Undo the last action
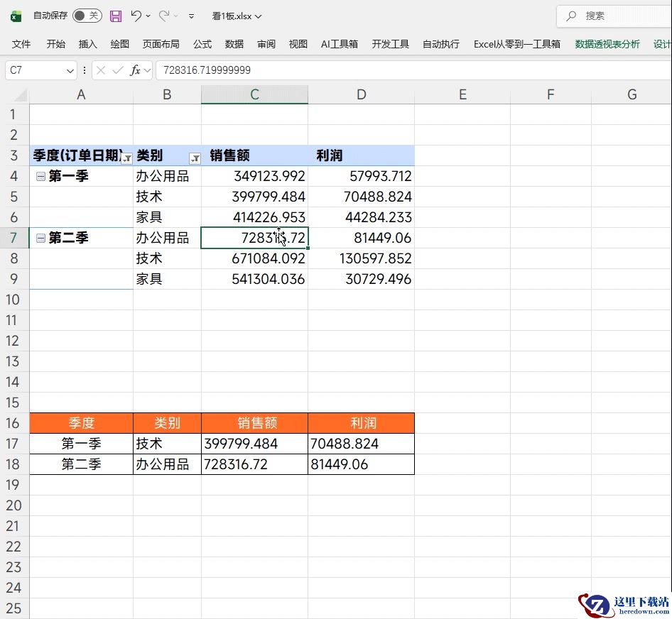The image size is (672, 619). (x=136, y=16)
